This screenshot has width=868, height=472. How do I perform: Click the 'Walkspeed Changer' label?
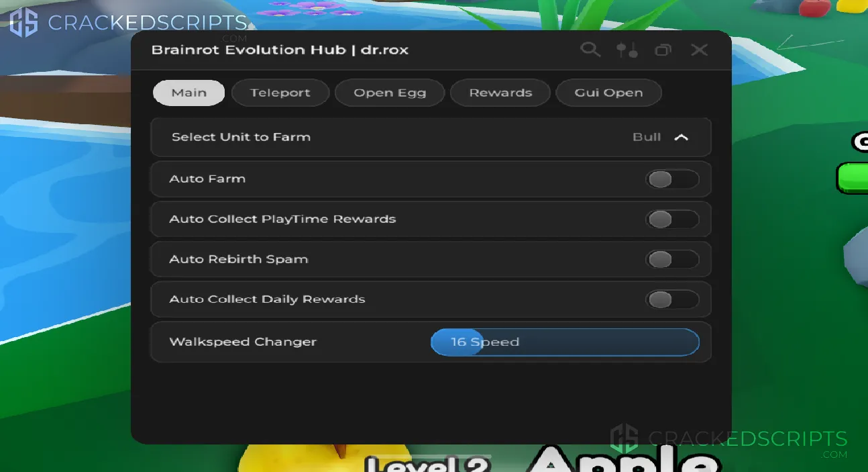[243, 342]
